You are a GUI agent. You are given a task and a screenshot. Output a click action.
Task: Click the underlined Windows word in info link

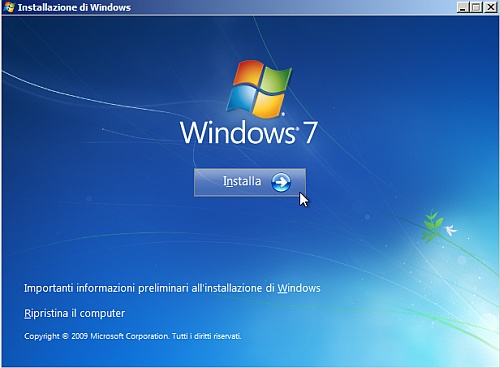click(x=299, y=288)
